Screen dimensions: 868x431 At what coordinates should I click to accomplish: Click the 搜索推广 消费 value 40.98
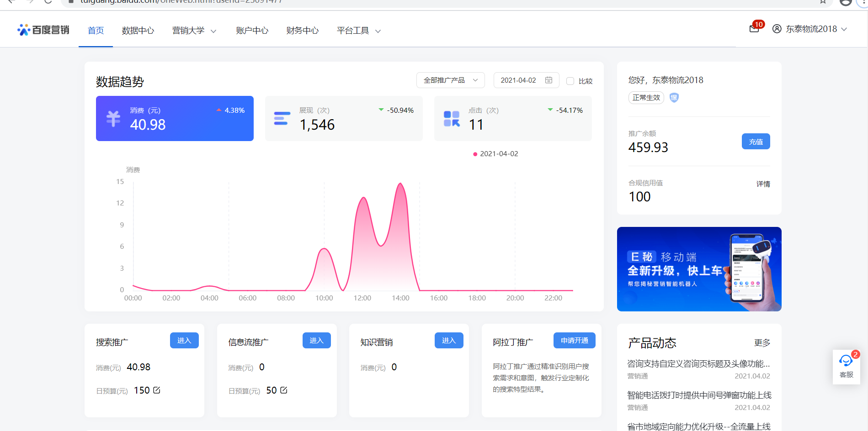[138, 367]
